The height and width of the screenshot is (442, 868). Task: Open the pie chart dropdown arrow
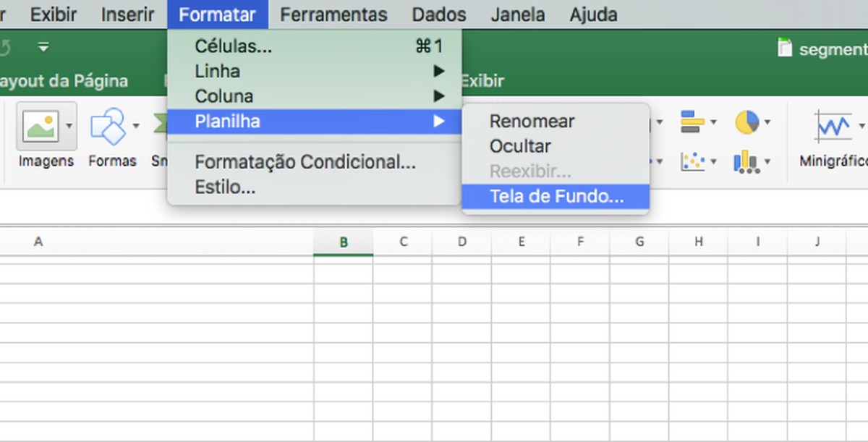click(768, 122)
